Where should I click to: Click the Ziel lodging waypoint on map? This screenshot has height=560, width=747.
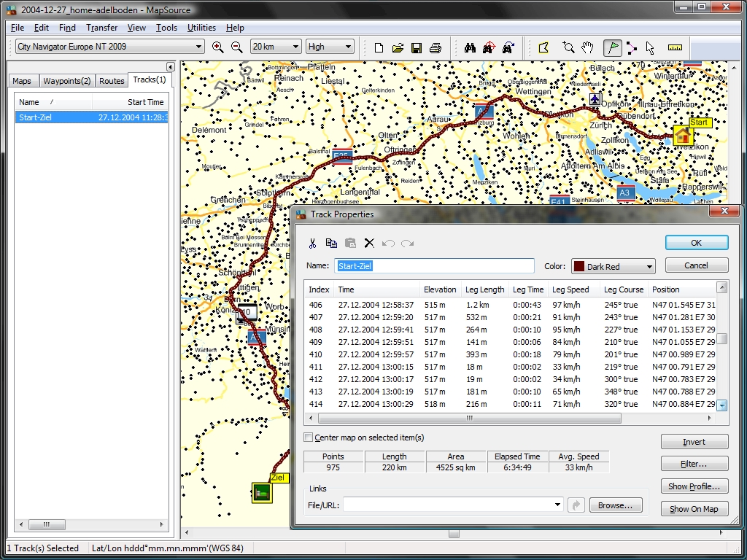click(262, 493)
